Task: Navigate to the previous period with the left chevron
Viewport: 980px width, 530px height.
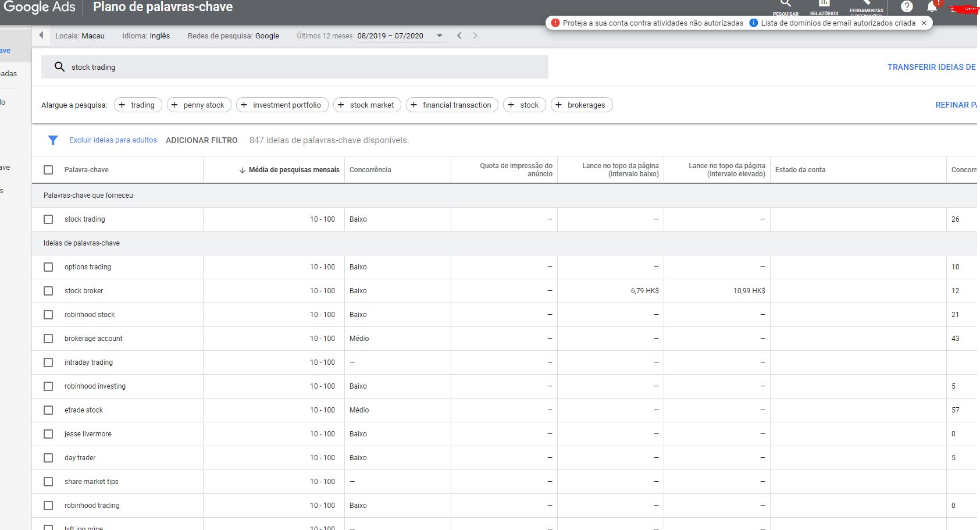Action: [459, 35]
